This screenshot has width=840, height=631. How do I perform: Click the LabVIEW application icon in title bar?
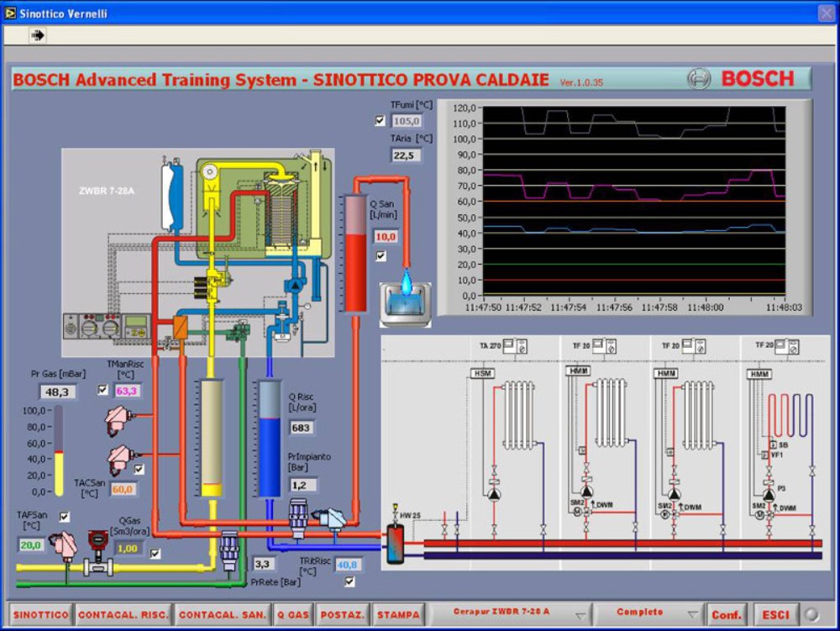[9, 13]
